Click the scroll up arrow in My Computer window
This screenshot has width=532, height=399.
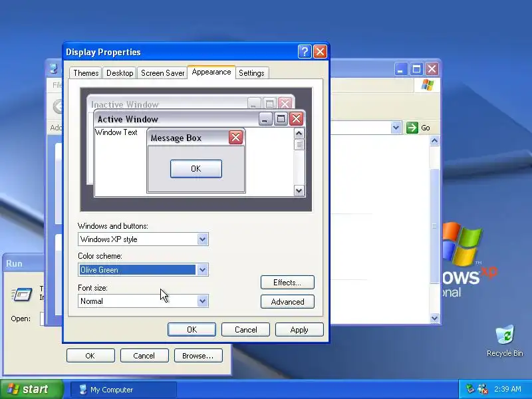click(435, 141)
